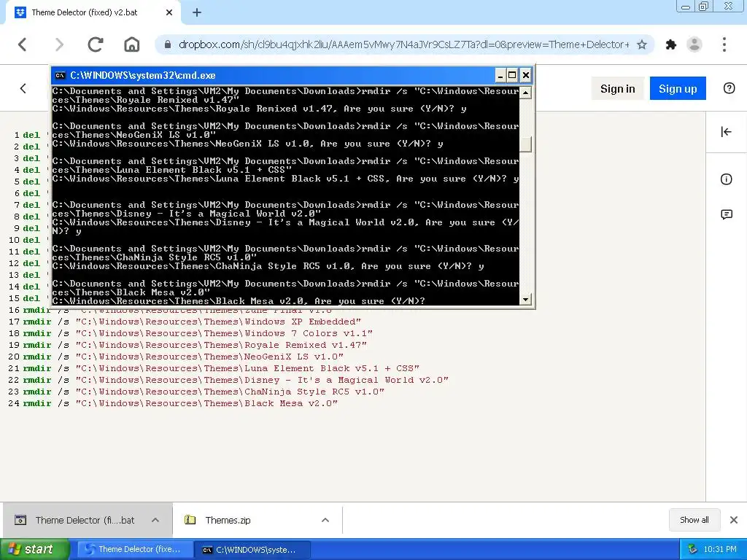
Task: Collapse the Dropbox right sidebar
Action: coord(726,132)
